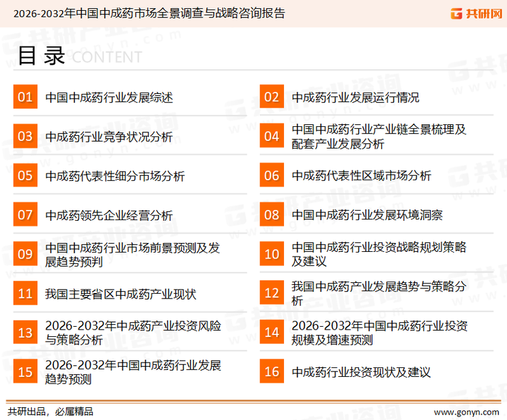
Task: Click the orange 03 number box
Action: pos(25,136)
